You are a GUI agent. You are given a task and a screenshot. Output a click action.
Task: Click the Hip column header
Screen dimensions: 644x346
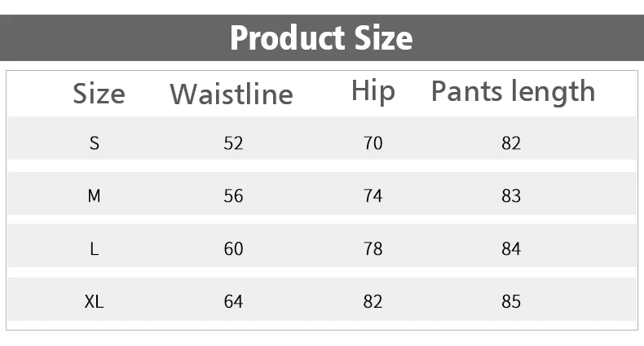click(x=373, y=91)
